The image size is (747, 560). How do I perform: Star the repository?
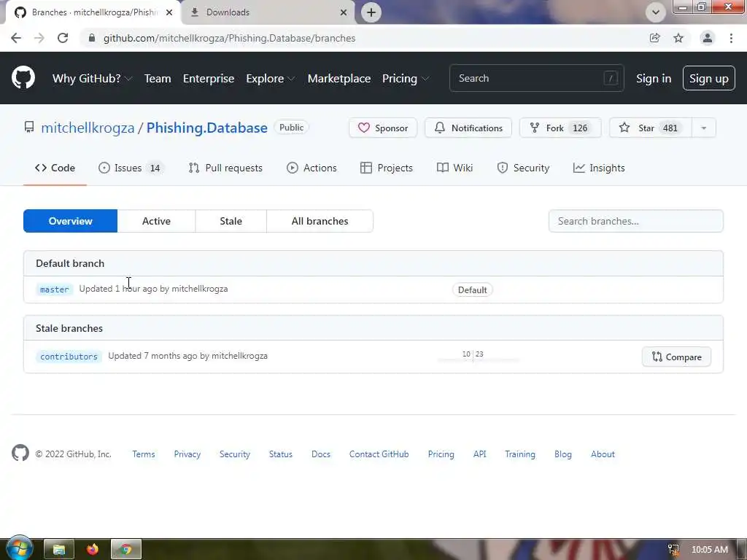(x=650, y=128)
